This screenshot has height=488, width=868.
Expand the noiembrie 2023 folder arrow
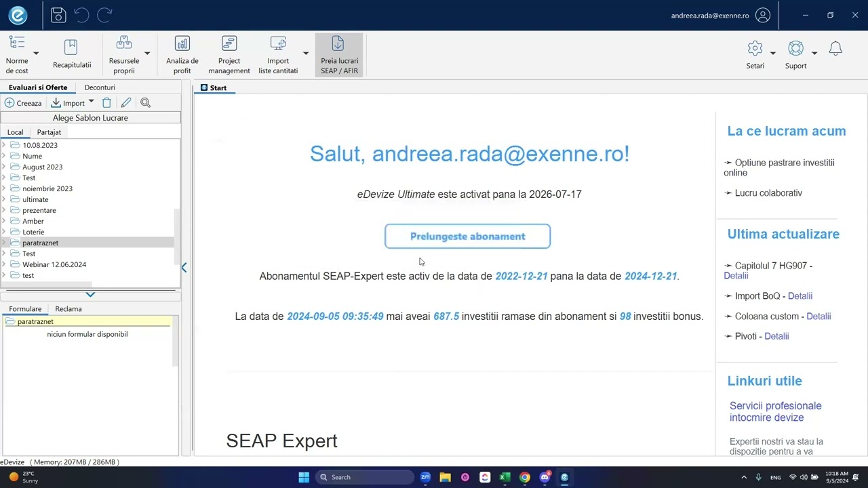tap(4, 188)
